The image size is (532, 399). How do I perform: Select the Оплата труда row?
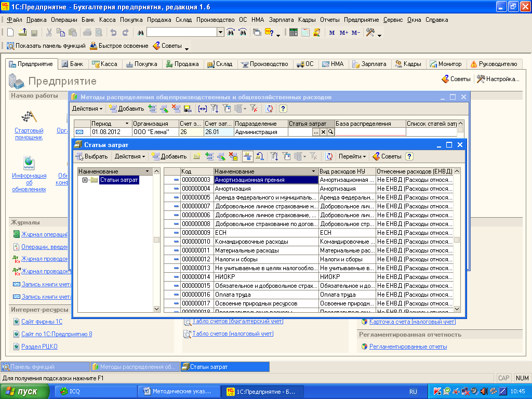point(308,295)
